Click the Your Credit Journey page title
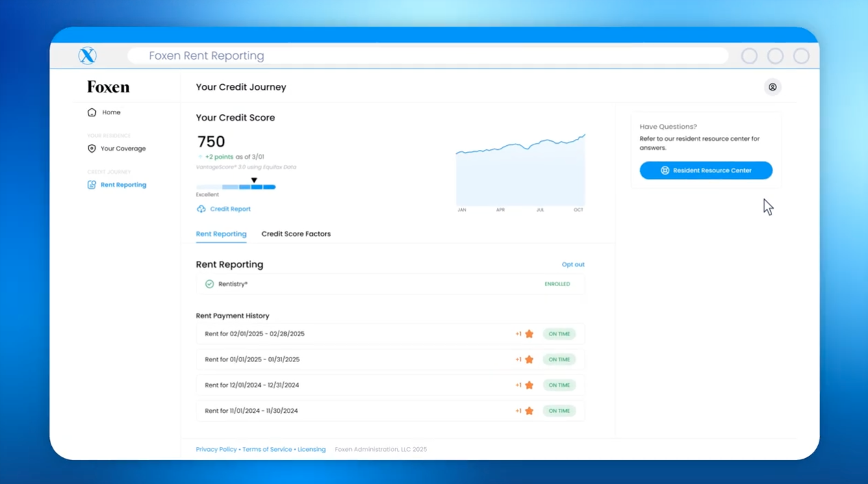 tap(241, 87)
